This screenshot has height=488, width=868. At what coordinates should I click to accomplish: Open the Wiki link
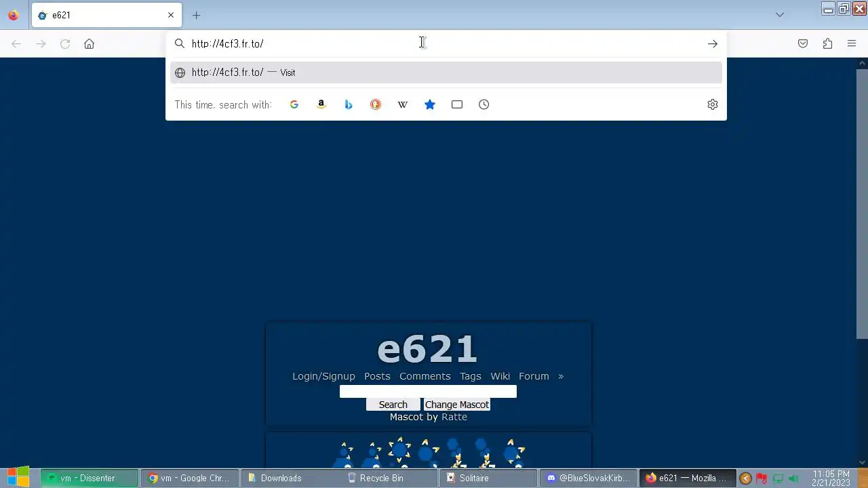(500, 376)
